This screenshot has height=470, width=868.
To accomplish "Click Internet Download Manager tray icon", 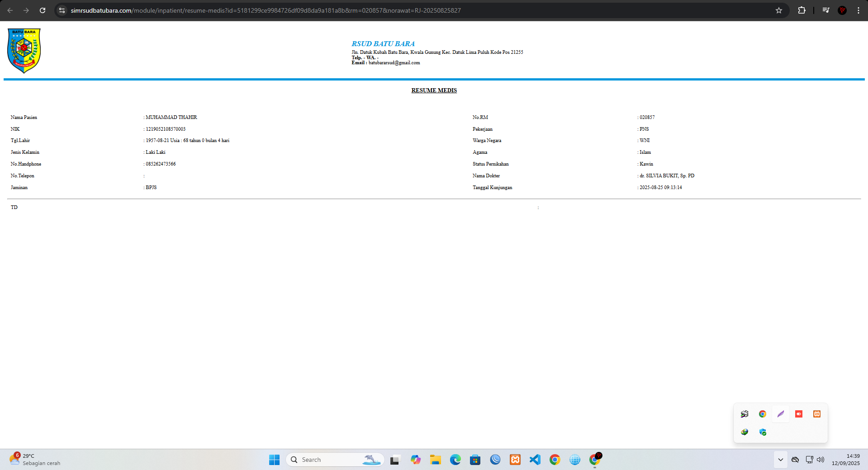I will click(745, 432).
